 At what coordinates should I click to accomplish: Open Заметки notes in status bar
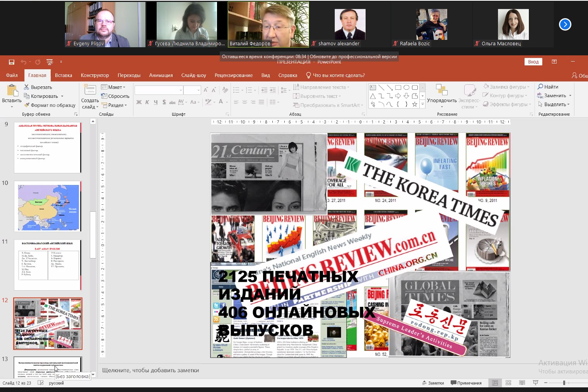point(433,383)
